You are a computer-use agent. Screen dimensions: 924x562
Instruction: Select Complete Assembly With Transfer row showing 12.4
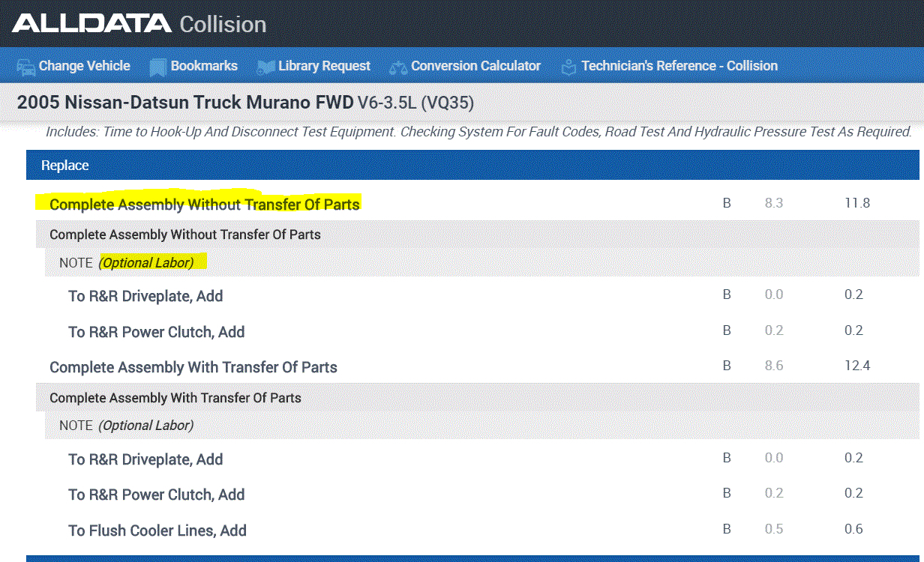coord(193,367)
